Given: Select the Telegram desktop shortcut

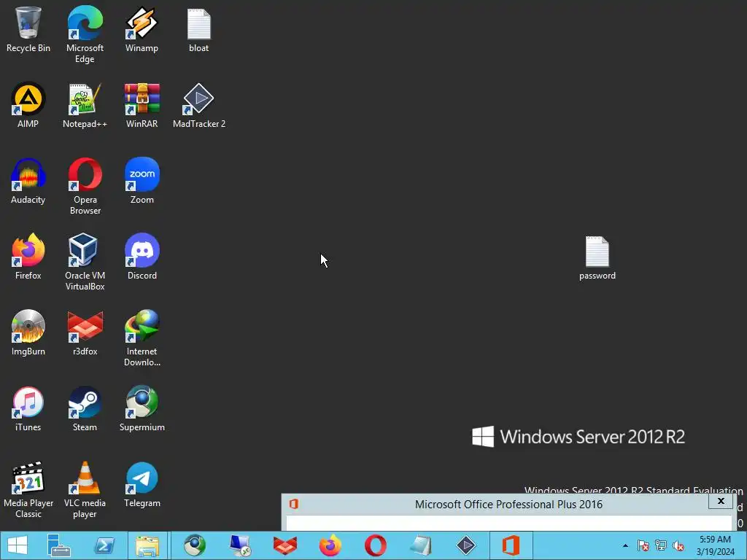Looking at the screenshot, I should click(142, 484).
